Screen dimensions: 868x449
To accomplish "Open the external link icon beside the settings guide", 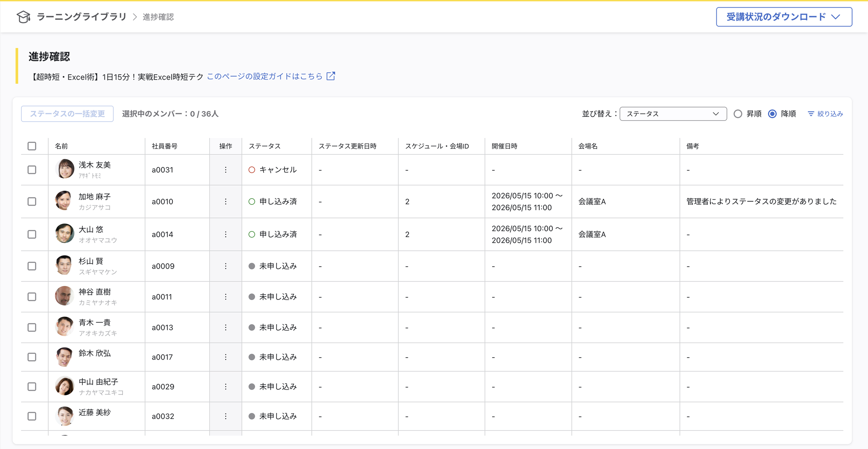I will pos(331,76).
